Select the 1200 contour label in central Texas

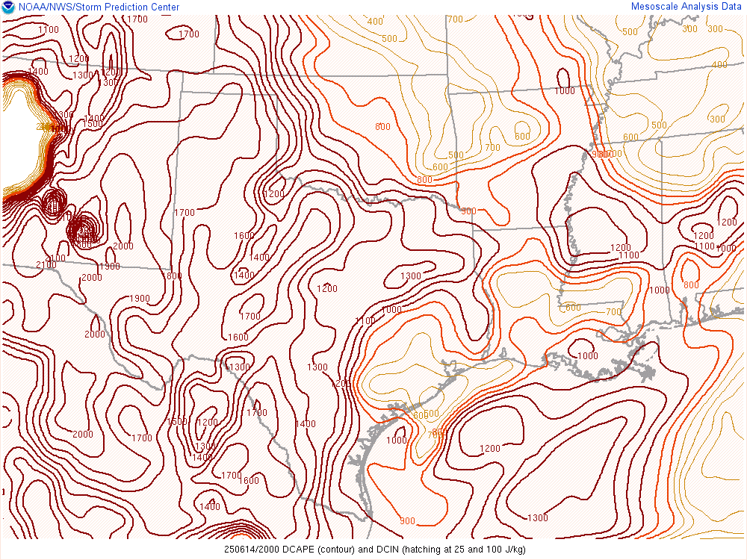coord(326,289)
